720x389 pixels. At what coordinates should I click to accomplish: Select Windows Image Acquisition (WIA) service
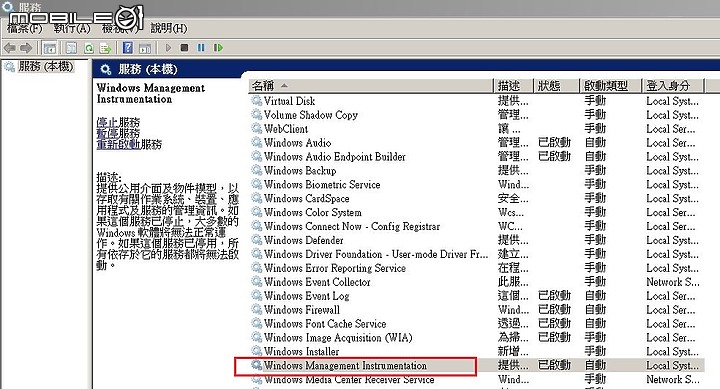(x=338, y=338)
